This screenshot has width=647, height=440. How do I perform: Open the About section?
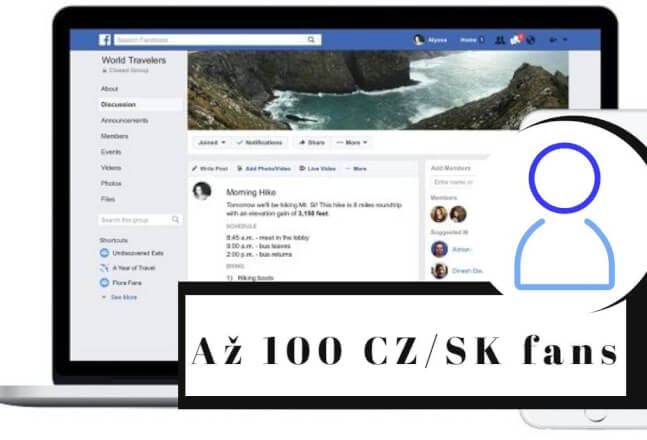[x=109, y=89]
